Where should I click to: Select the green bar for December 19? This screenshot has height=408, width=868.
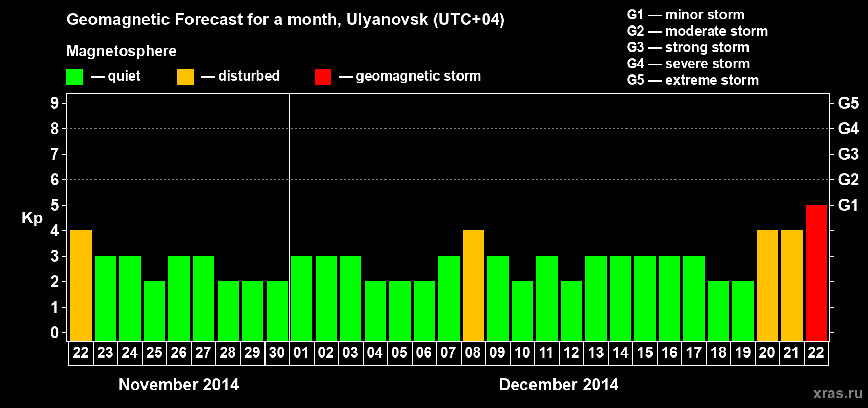coord(742,311)
